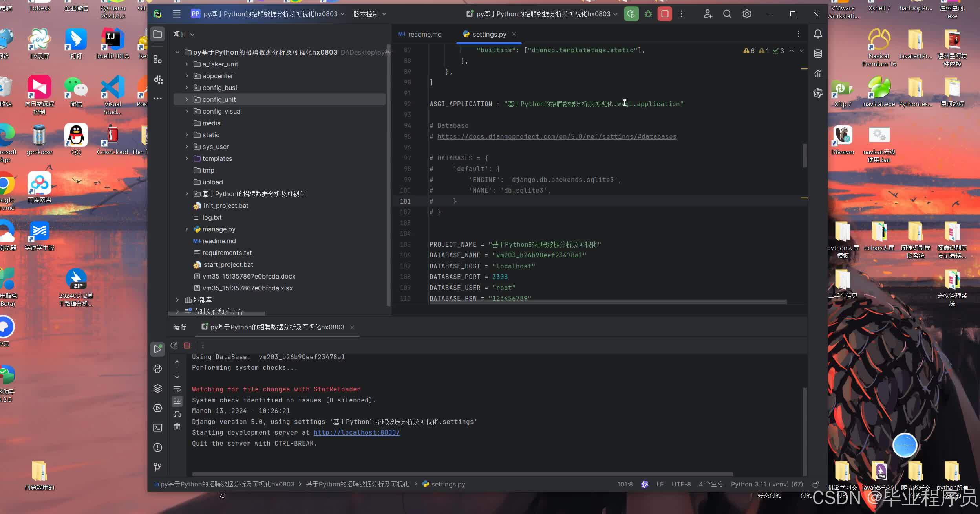Screen dimensions: 980x514
Task: Expand the templates folder
Action: (x=187, y=158)
